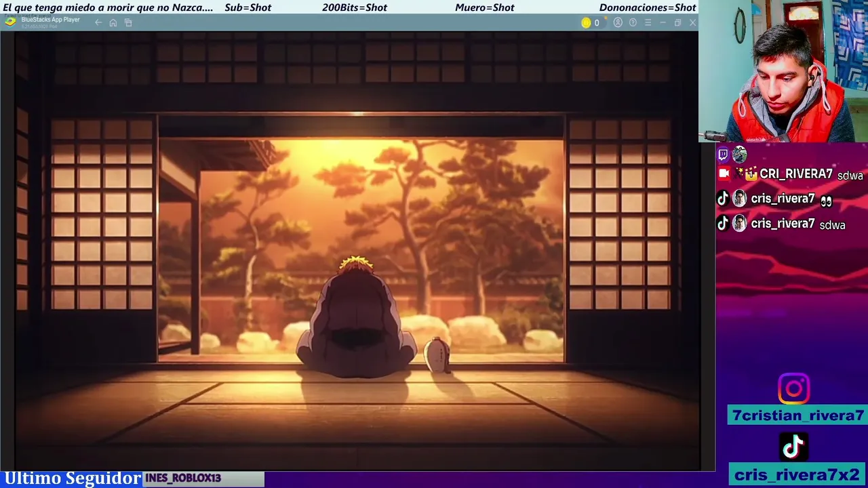
Task: Click the red video camera chat icon
Action: 724,174
